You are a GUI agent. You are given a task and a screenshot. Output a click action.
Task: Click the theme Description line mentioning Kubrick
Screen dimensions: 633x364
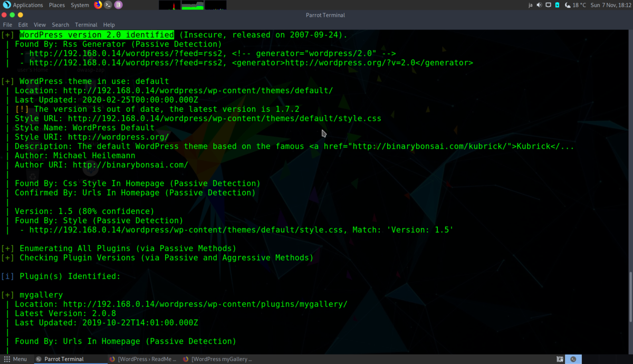pos(294,147)
